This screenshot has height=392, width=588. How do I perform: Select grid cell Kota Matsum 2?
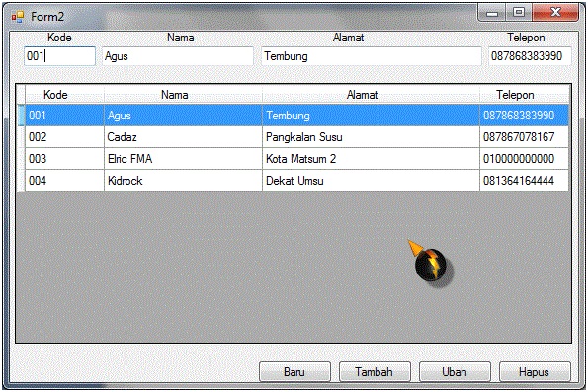[371, 159]
